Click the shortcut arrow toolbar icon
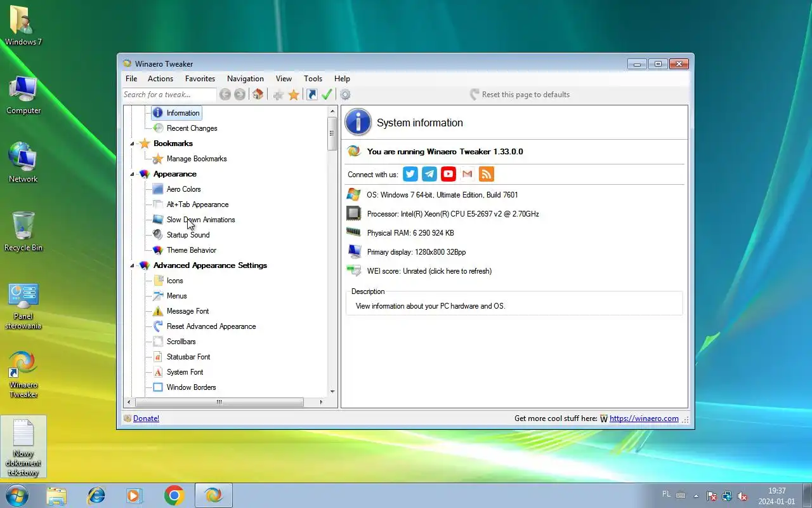Image resolution: width=812 pixels, height=508 pixels. click(311, 95)
